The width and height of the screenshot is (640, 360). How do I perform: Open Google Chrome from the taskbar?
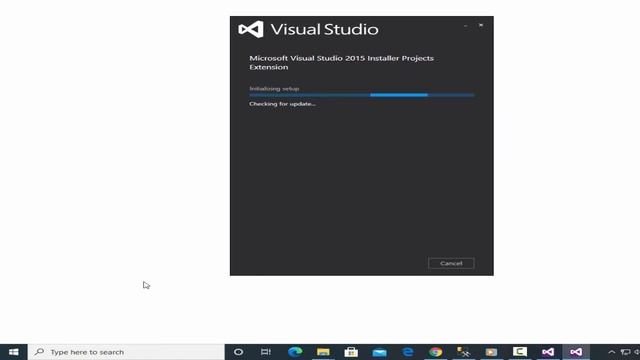pyautogui.click(x=436, y=352)
